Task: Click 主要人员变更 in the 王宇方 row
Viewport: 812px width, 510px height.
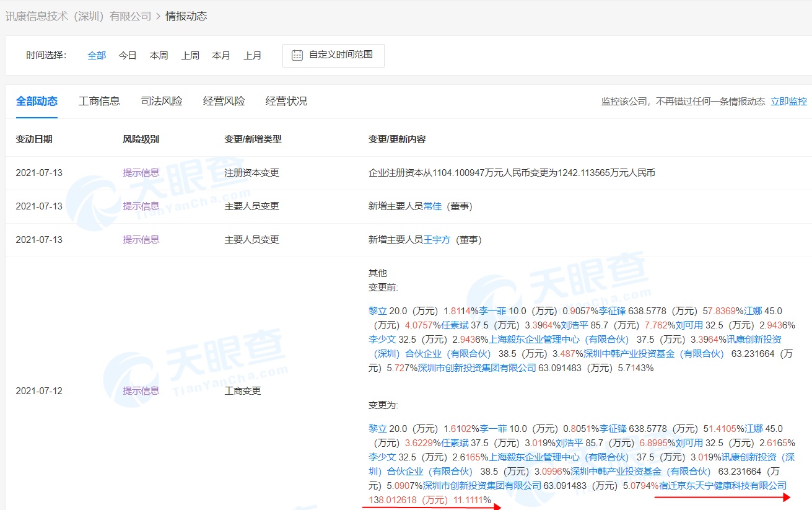Action: (x=251, y=240)
